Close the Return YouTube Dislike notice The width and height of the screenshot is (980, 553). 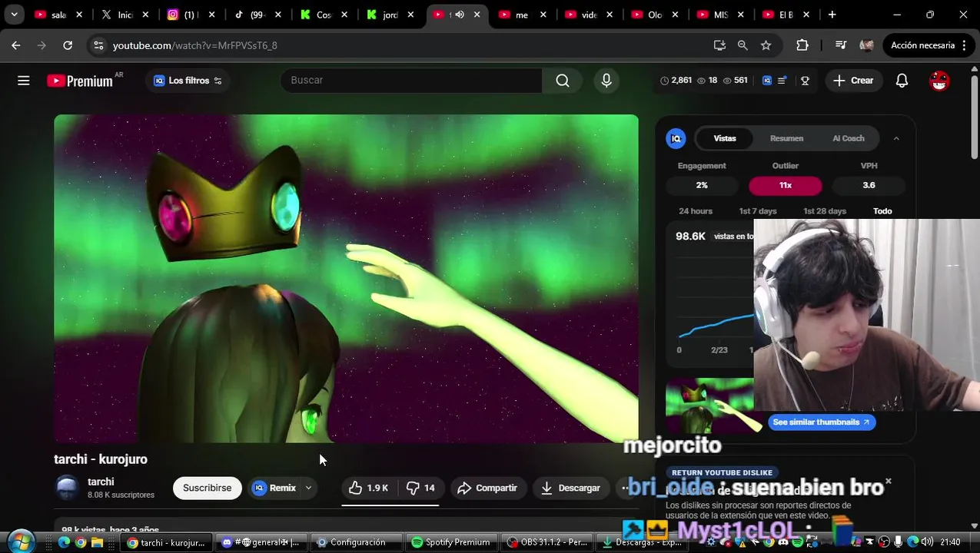click(888, 482)
